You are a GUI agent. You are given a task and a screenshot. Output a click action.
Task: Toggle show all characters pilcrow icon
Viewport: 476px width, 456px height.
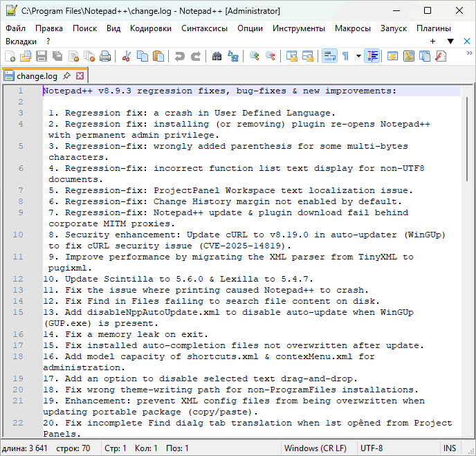345,56
